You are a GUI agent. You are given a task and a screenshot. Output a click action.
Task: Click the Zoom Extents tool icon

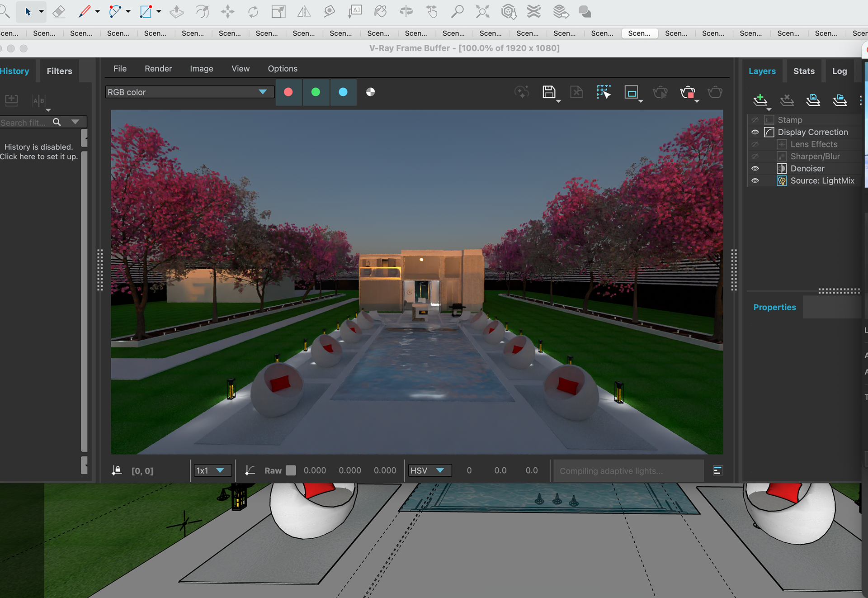482,12
